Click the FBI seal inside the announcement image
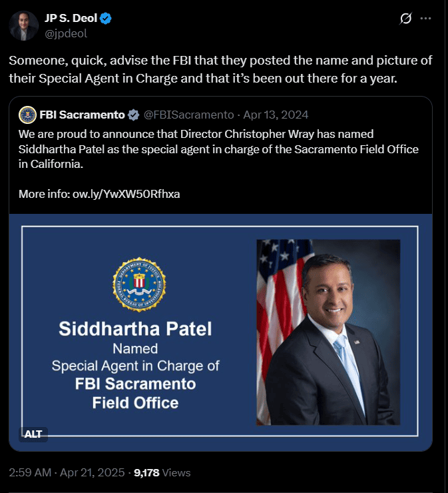Viewport: 448px width, 493px height. 139,284
